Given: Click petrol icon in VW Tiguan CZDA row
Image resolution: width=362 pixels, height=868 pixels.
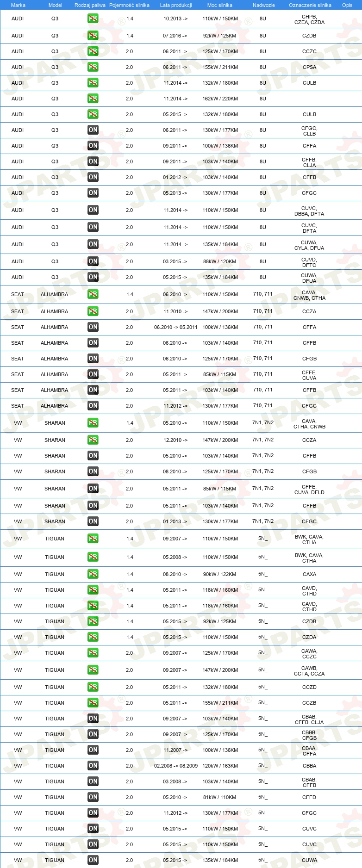Looking at the screenshot, I should tap(93, 637).
